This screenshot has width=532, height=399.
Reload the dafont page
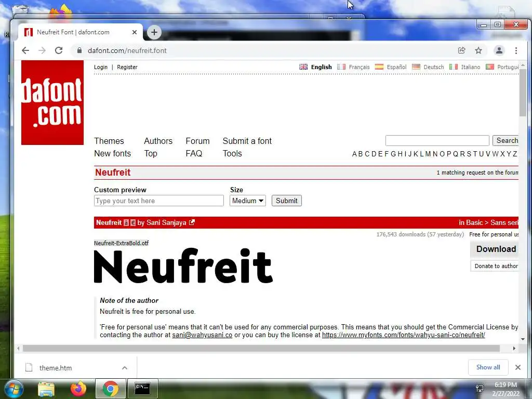[59, 50]
